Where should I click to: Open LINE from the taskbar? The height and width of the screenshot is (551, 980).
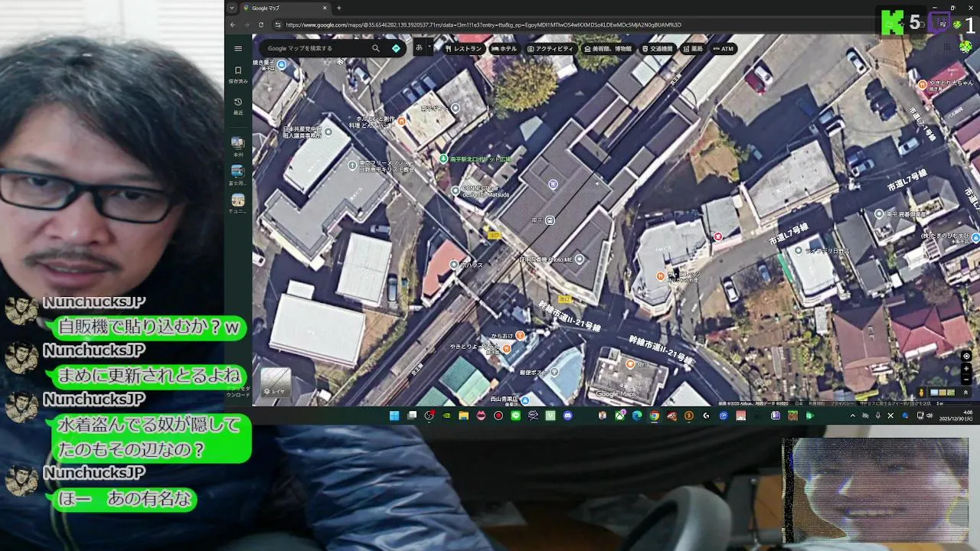(515, 416)
